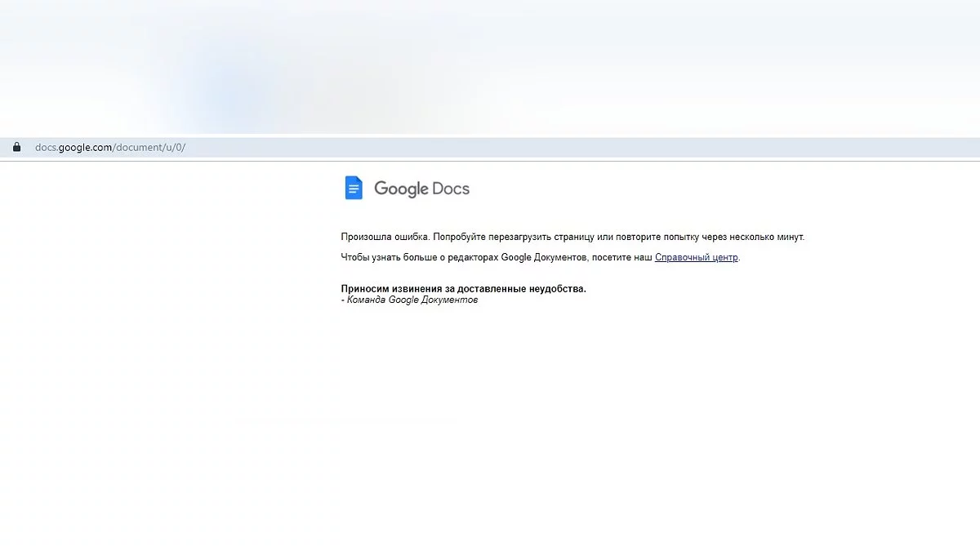Click blank white area left of error message

point(163,269)
